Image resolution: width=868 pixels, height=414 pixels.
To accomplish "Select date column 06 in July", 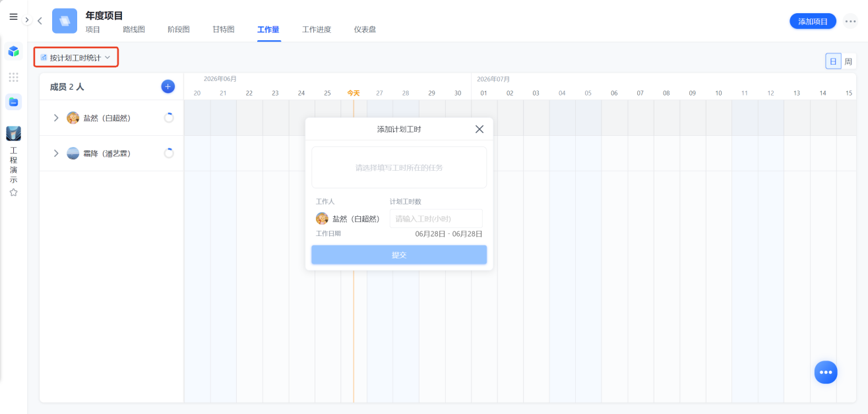I will point(614,93).
